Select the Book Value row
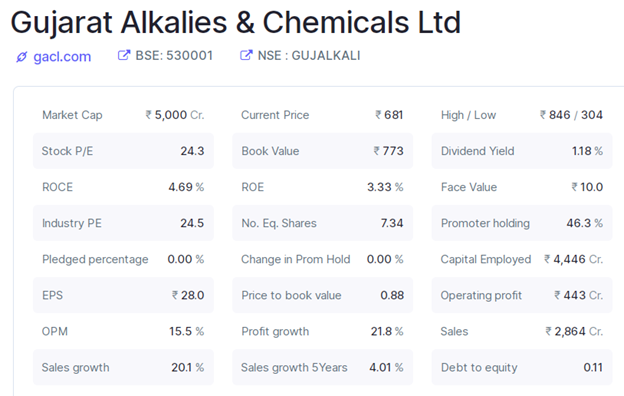Image resolution: width=624 pixels, height=396 pixels. point(322,151)
